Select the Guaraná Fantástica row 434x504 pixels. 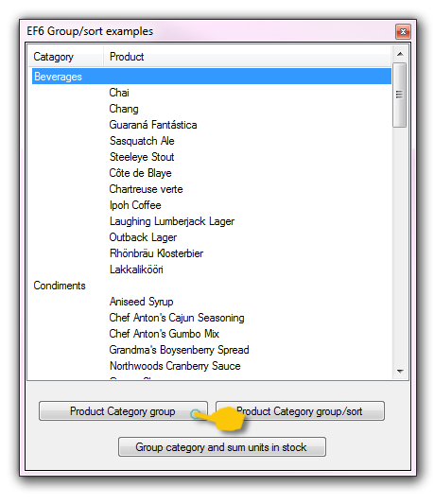point(212,125)
